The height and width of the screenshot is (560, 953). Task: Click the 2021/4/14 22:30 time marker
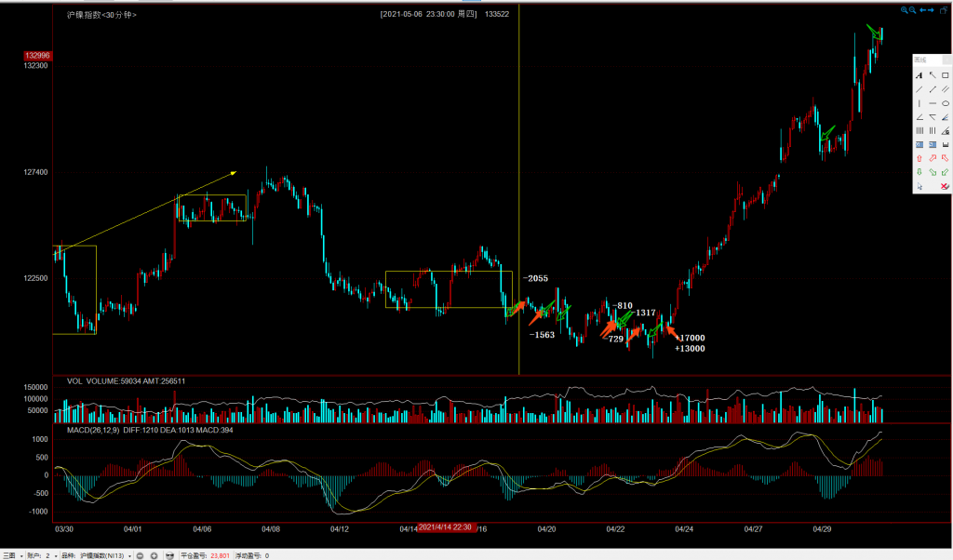[x=447, y=527]
